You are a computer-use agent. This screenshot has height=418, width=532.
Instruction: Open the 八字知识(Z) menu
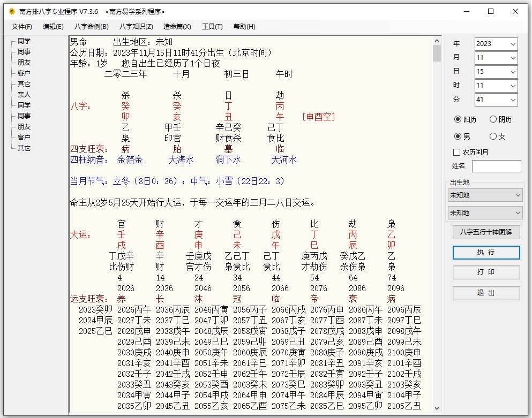(x=136, y=27)
